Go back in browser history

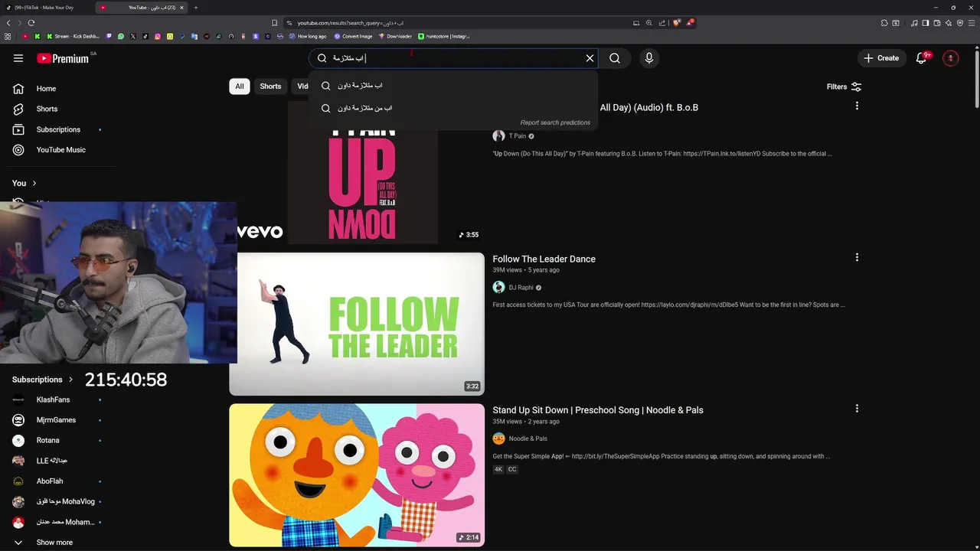coord(8,23)
